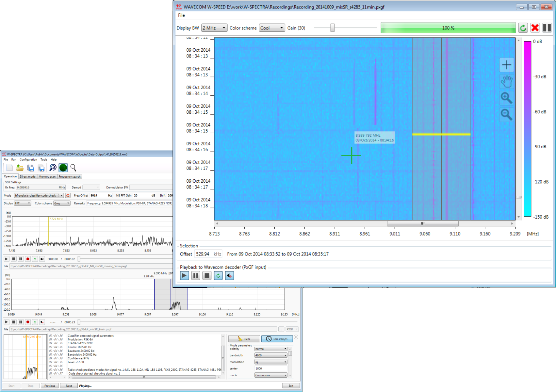This screenshot has height=392, width=556.
Task: Toggle the green radar icon in W-SPECTRA toolbar
Action: coord(63,168)
